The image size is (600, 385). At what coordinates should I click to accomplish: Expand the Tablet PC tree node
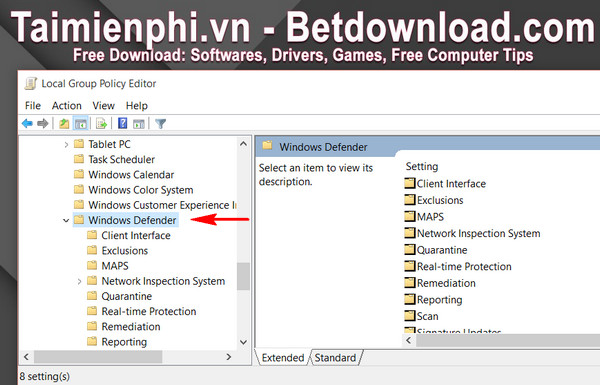(66, 145)
